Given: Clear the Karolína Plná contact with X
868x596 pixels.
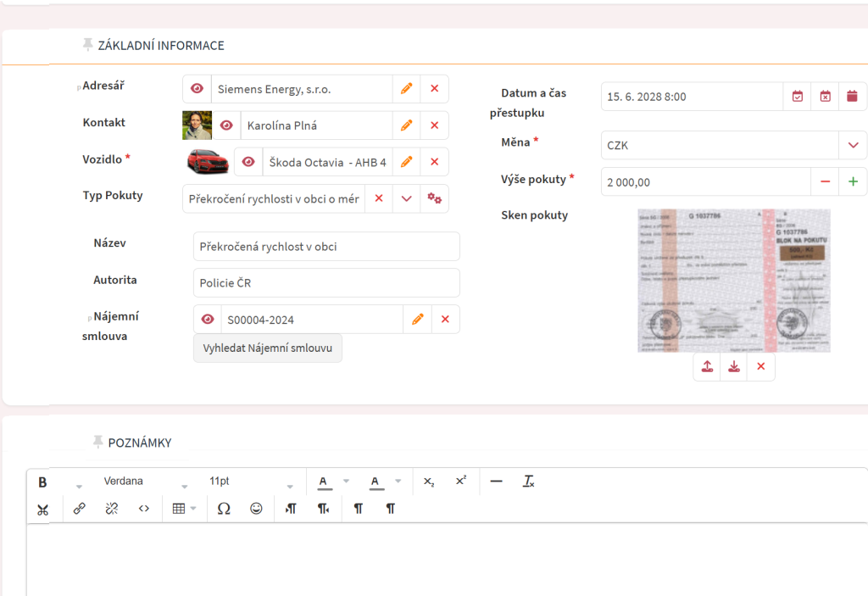Looking at the screenshot, I should 434,125.
